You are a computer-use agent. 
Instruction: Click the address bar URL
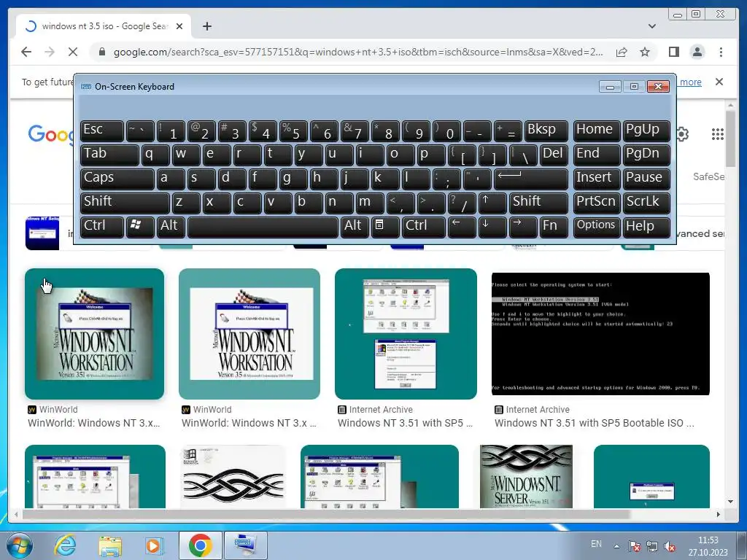click(x=357, y=52)
